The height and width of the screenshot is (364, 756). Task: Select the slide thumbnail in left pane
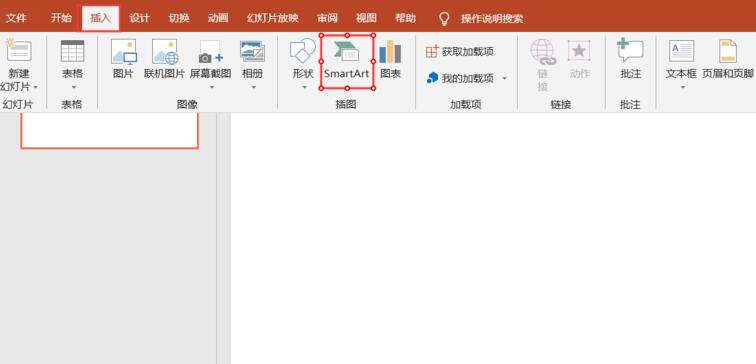(x=109, y=131)
